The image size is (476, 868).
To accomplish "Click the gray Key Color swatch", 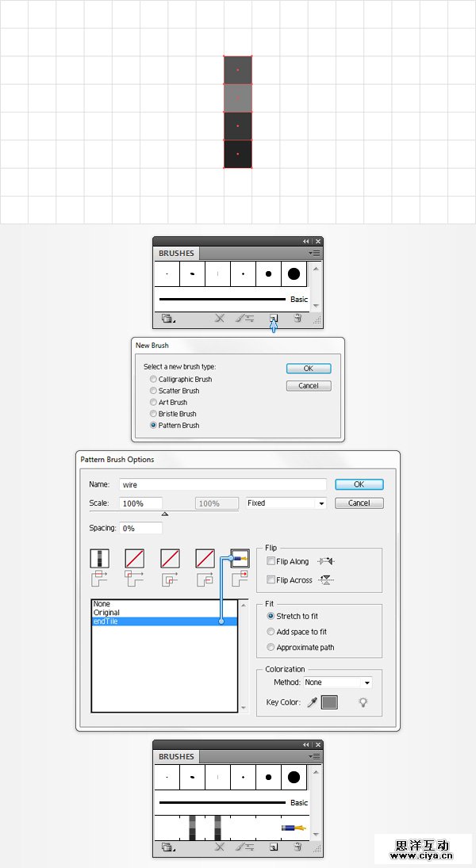I will [x=329, y=702].
